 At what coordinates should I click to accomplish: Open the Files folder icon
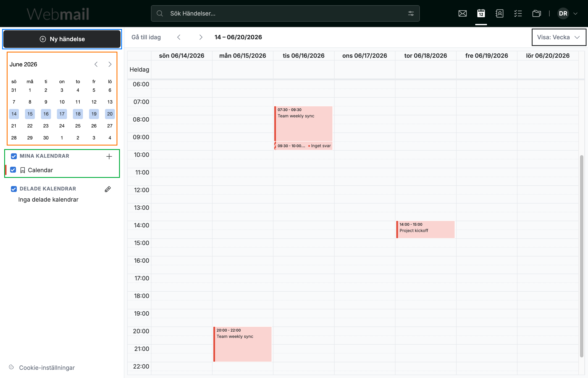pyautogui.click(x=537, y=13)
